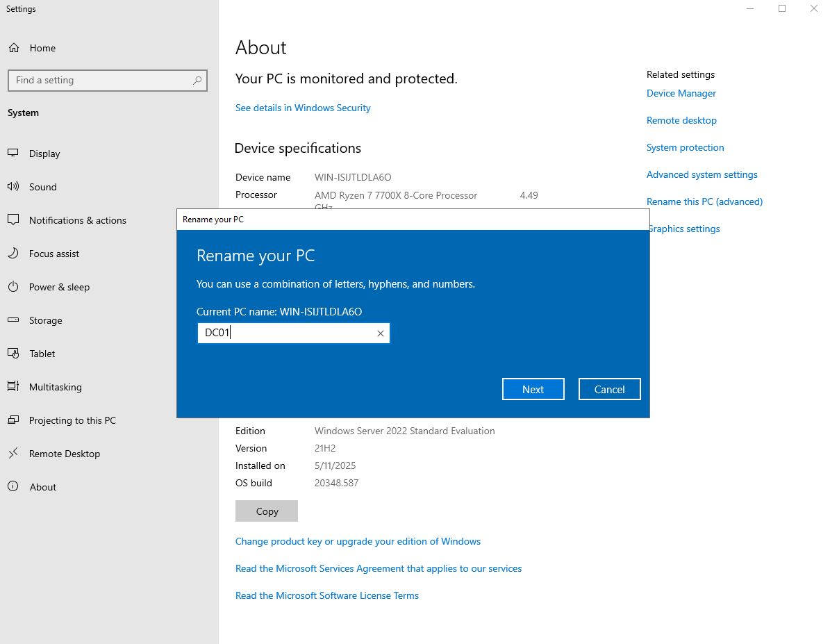Select the Tablet settings icon
The height and width of the screenshot is (644, 830).
pyautogui.click(x=15, y=354)
